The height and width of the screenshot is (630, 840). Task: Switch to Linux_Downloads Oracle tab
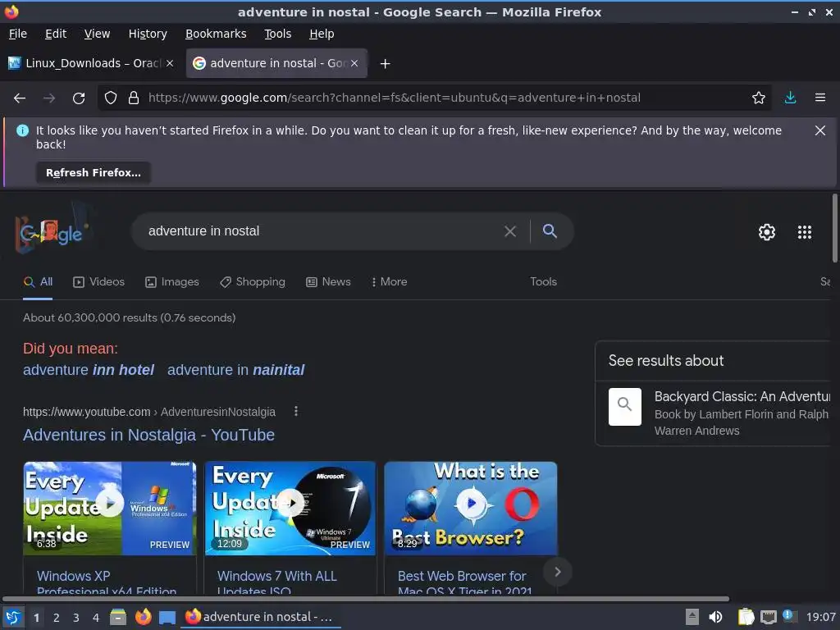click(92, 63)
